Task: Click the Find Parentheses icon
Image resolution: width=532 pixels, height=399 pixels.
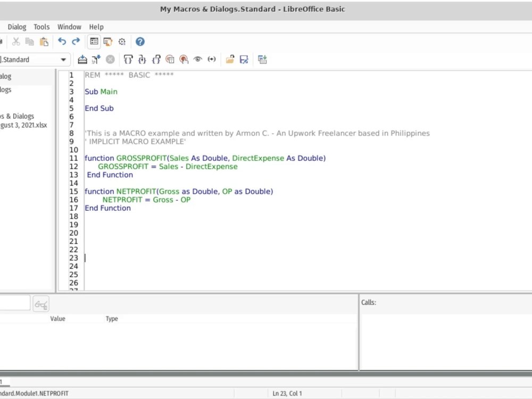Action: pyautogui.click(x=212, y=60)
